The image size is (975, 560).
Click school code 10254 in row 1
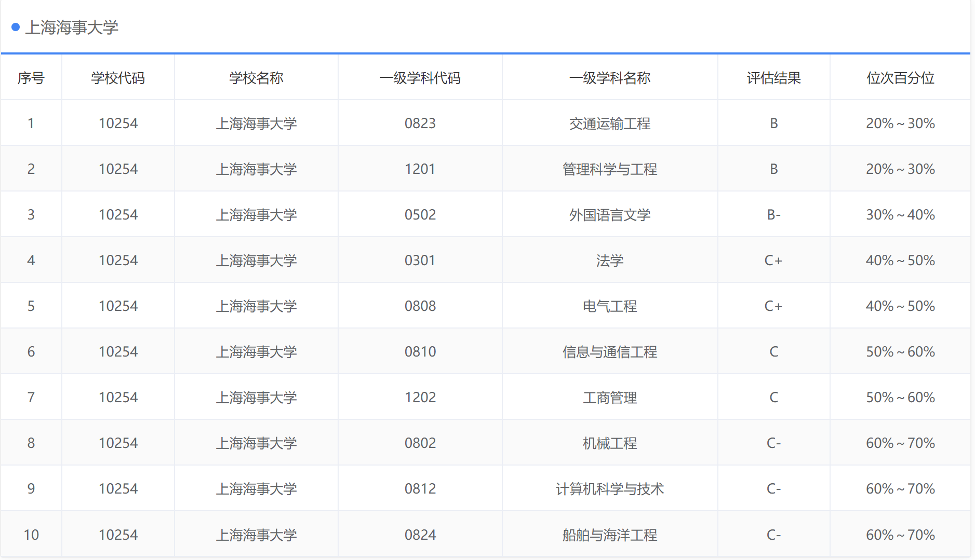[118, 123]
